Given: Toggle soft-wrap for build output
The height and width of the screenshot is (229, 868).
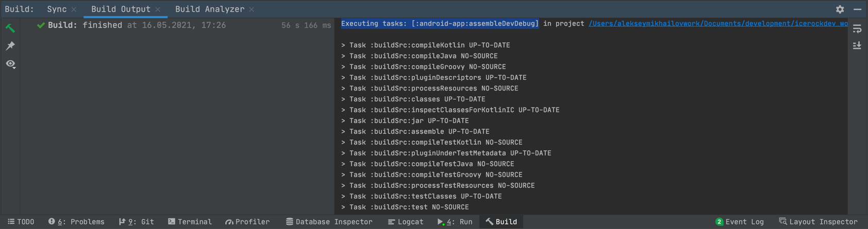Looking at the screenshot, I should pyautogui.click(x=857, y=29).
